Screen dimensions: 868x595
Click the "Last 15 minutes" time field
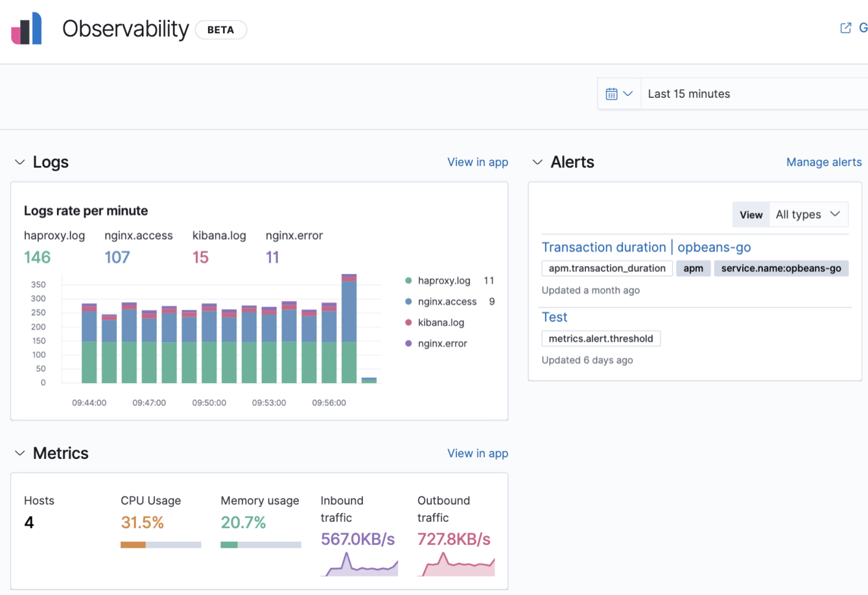690,93
